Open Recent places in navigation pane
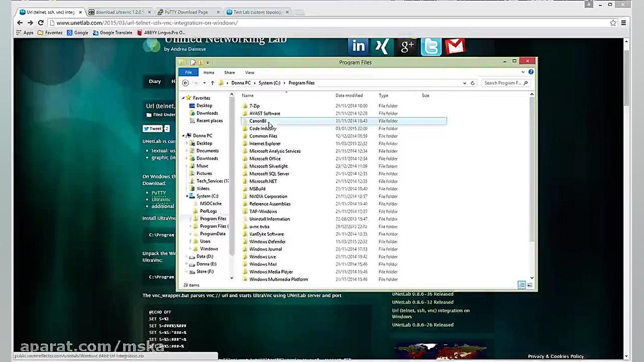 209,120
